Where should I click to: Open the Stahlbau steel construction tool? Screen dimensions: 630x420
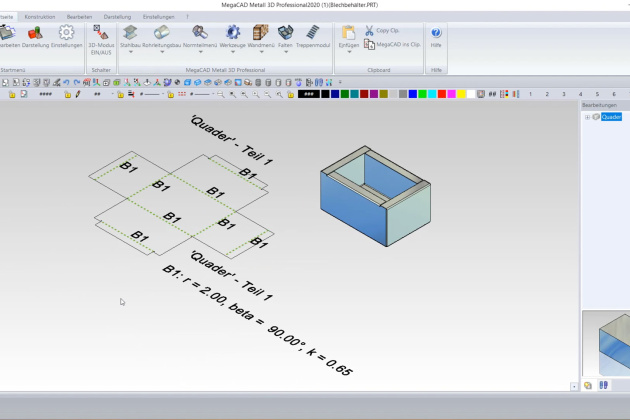point(130,36)
